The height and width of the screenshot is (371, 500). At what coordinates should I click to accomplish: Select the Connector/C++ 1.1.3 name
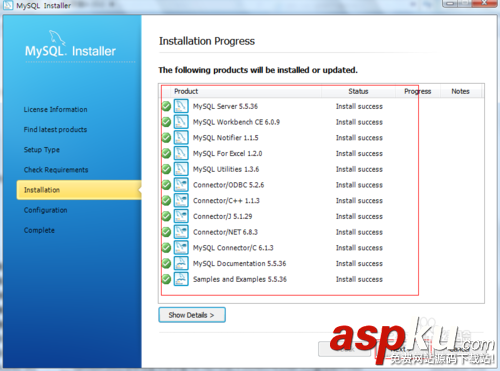coord(226,200)
